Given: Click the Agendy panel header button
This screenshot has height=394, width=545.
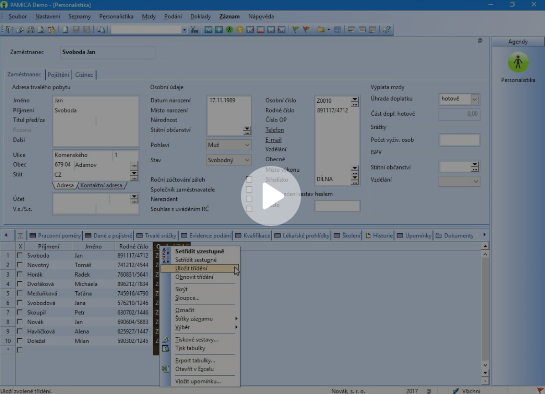Looking at the screenshot, I should (x=518, y=42).
